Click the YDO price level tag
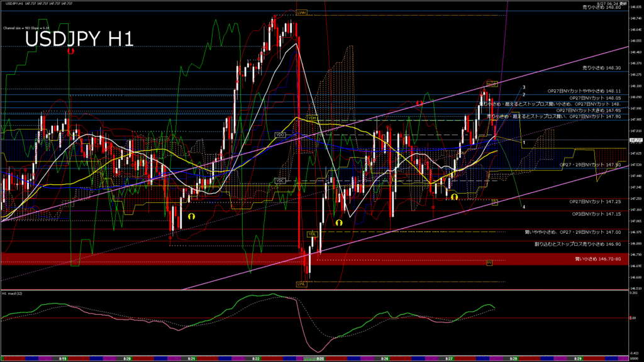 pos(280,134)
